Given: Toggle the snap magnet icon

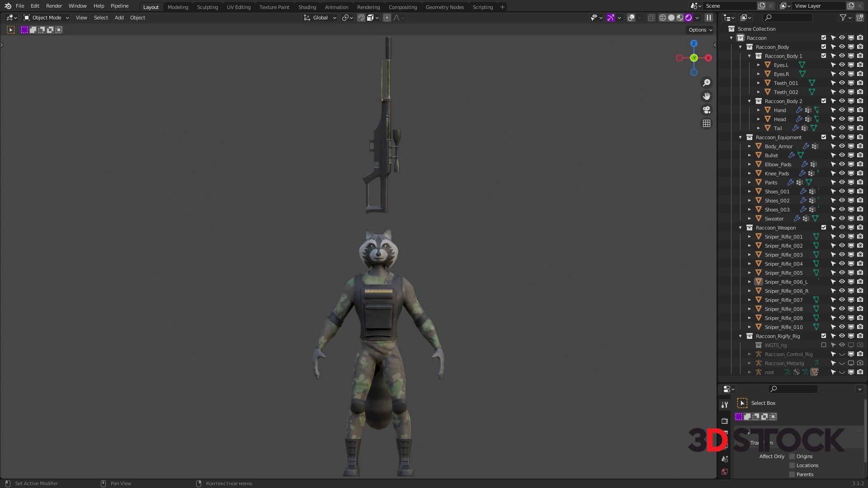Looking at the screenshot, I should [x=361, y=18].
